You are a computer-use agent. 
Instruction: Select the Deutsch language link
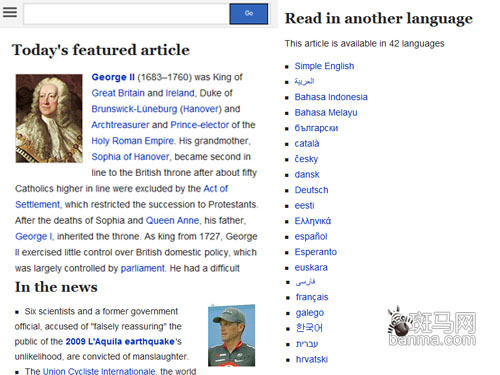point(311,190)
